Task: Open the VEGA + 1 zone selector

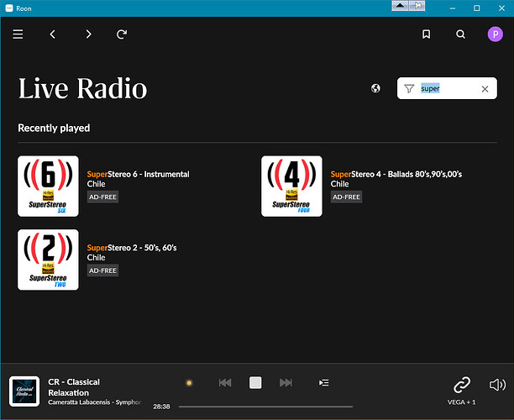Action: pos(461,386)
